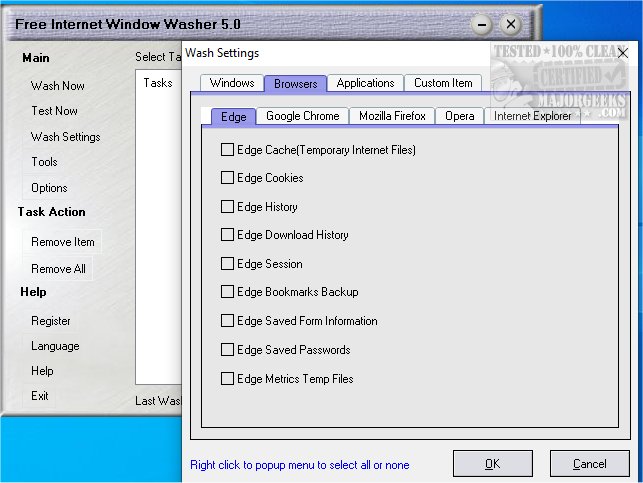Close the Free Internet Window Washer main window
Image resolution: width=643 pixels, height=483 pixels.
[x=511, y=25]
